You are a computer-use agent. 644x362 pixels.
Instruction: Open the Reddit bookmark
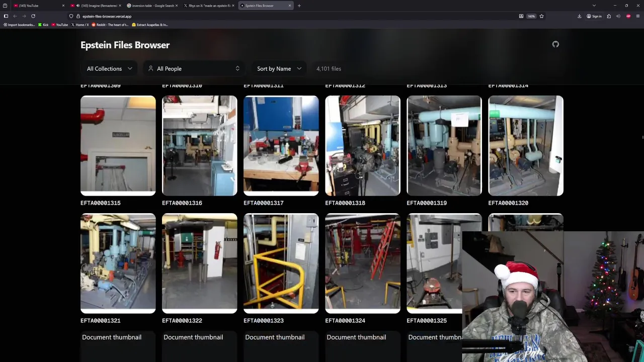tap(110, 25)
